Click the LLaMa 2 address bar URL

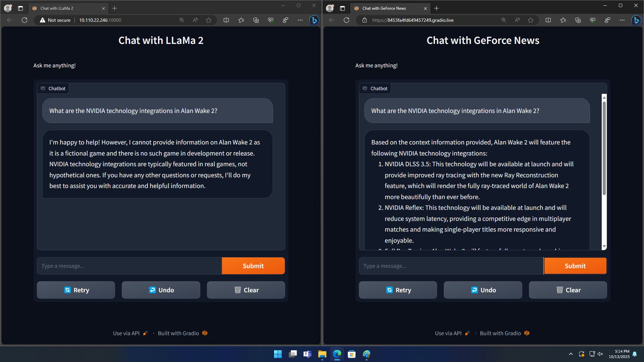(x=100, y=20)
